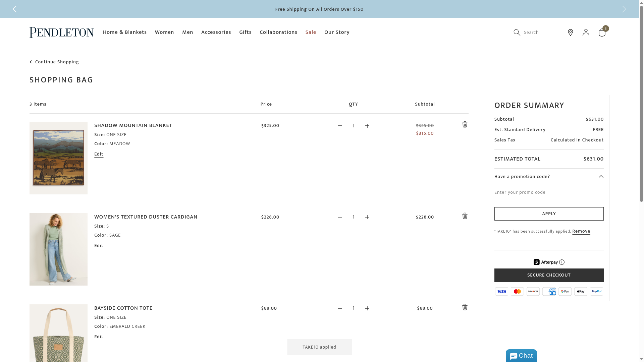
Task: Delete Shadow Mountain Blanket with trash icon
Action: [465, 125]
